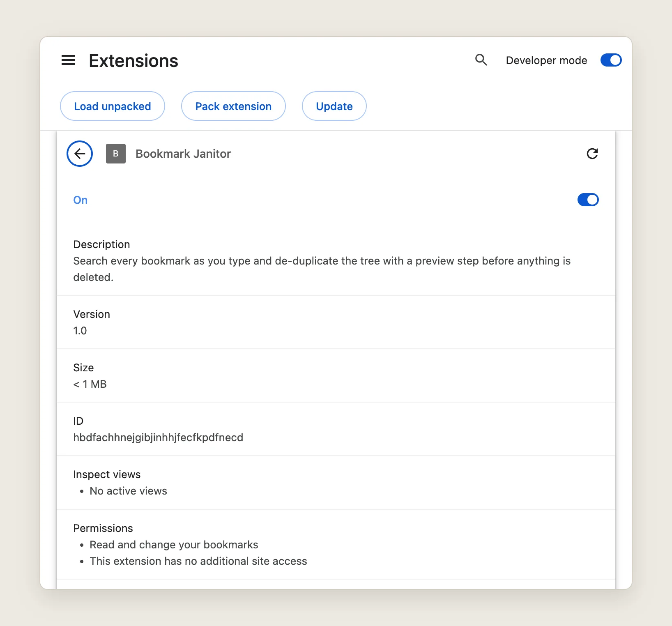Go back using the arrow button
Image resolution: width=672 pixels, height=626 pixels.
coord(80,154)
